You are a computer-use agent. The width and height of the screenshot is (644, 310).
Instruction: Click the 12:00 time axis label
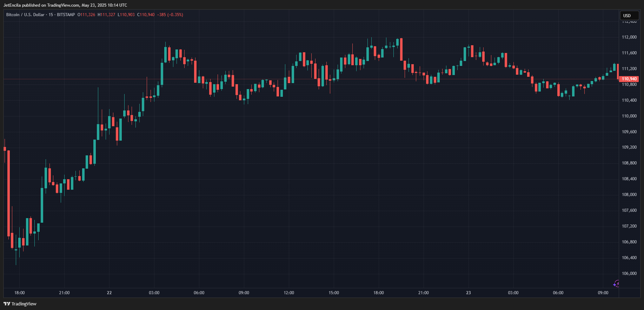[289, 293]
